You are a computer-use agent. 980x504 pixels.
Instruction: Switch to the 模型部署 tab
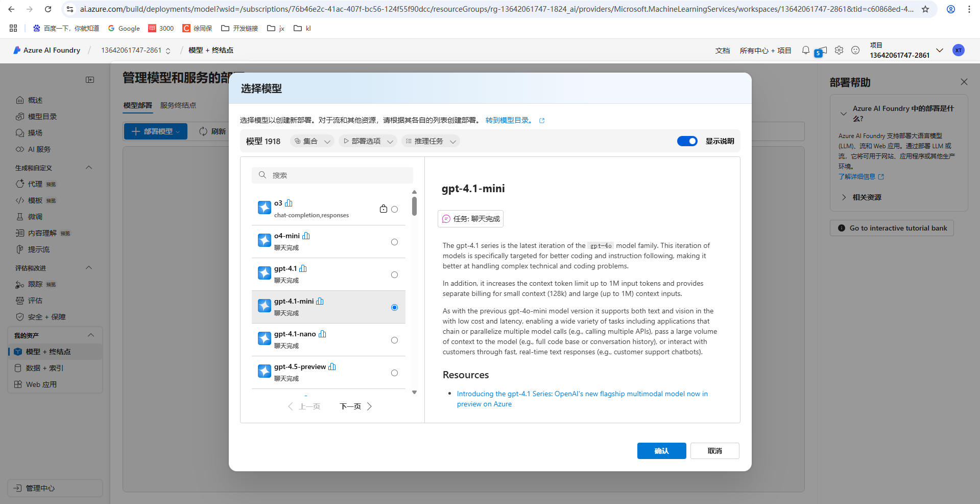coord(138,105)
